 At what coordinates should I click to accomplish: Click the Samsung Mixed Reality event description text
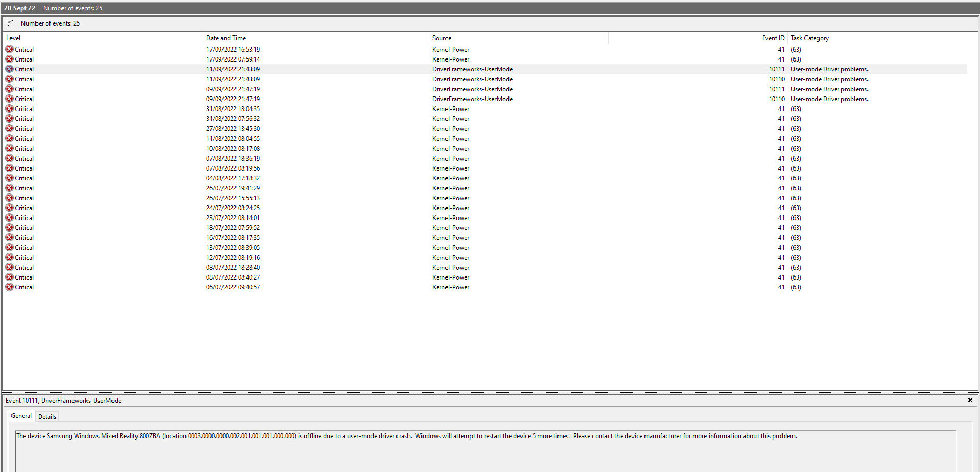(406, 436)
